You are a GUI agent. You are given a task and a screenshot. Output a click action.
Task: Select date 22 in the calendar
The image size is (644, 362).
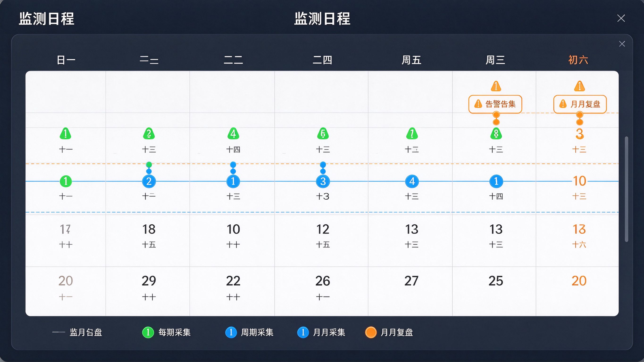(233, 281)
